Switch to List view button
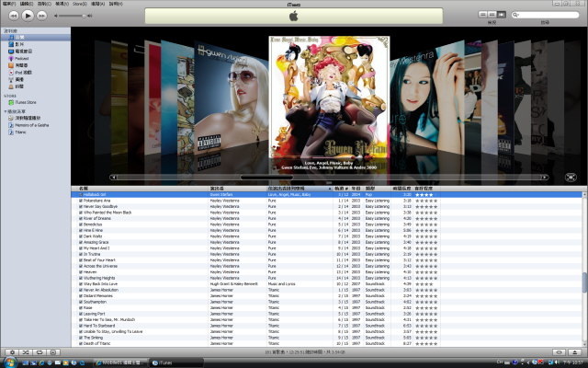This screenshot has width=588, height=368. click(x=483, y=15)
